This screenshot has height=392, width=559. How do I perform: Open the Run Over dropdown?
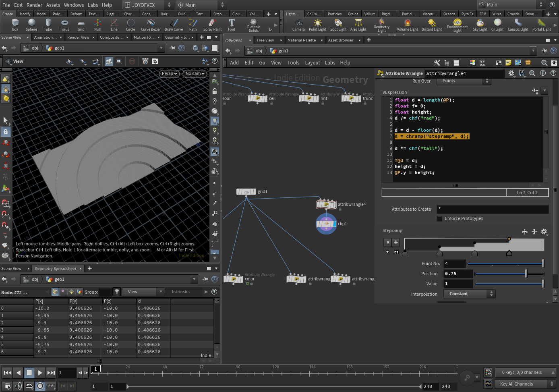[465, 81]
